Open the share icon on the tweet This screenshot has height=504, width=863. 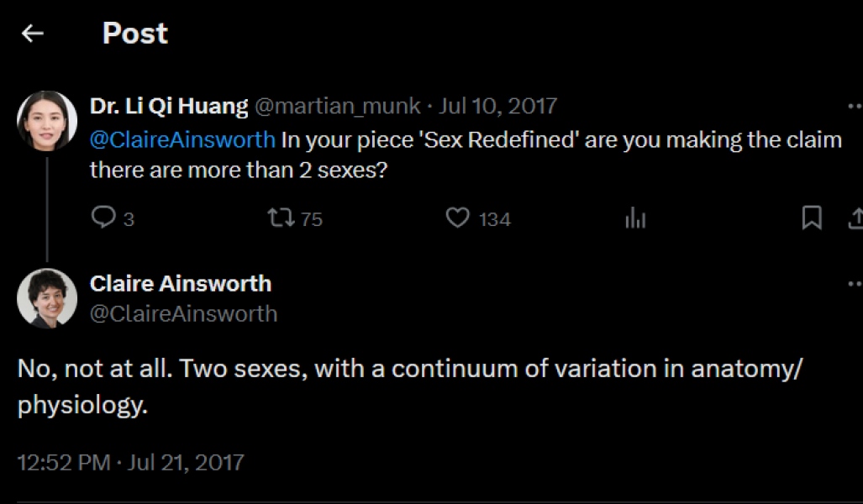coord(857,218)
